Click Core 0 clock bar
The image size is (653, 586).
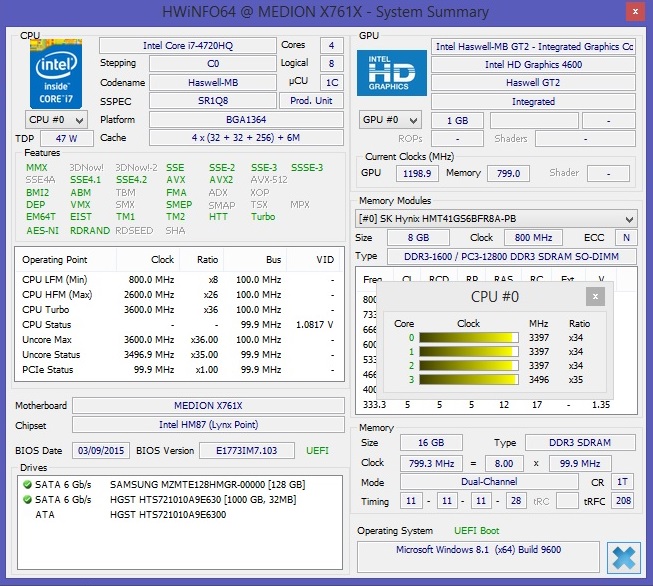pyautogui.click(x=469, y=337)
